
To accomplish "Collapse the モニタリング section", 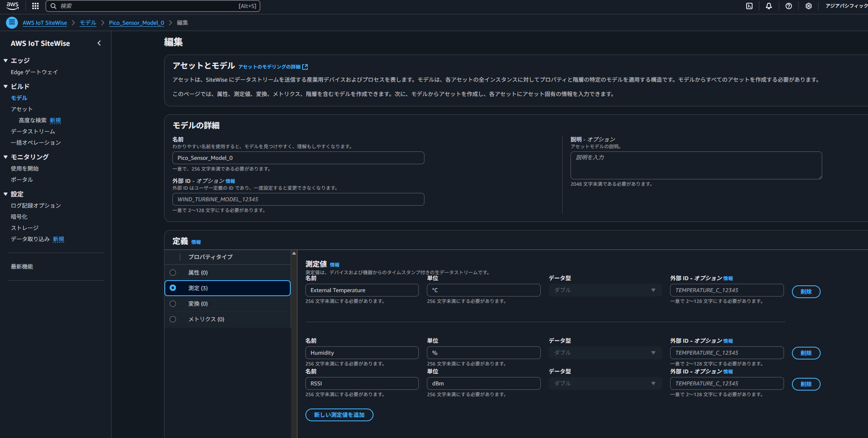I will point(6,157).
